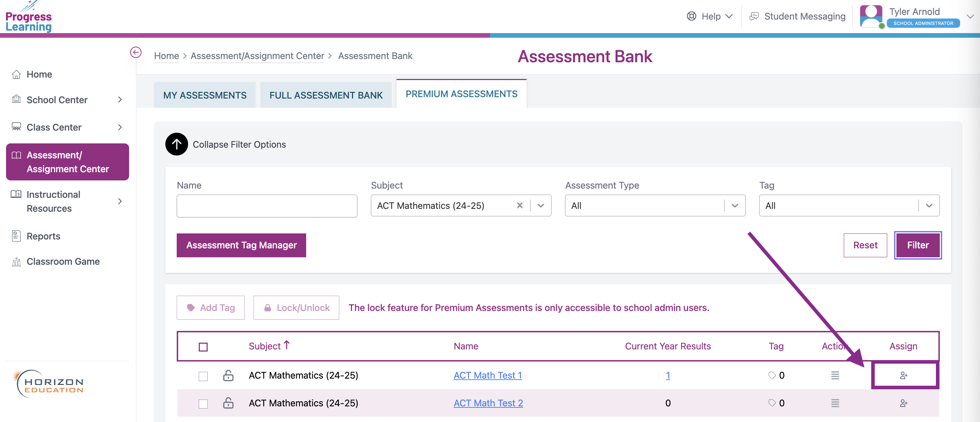Check the ACT Math Test 1 row checkbox
Viewport: 980px width, 422px height.
[203, 376]
